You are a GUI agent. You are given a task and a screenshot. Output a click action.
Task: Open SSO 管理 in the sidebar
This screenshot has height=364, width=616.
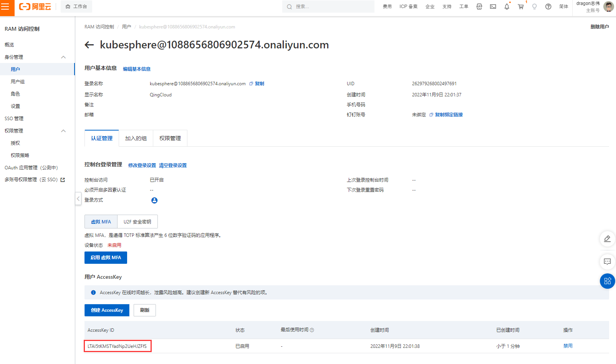coord(14,119)
